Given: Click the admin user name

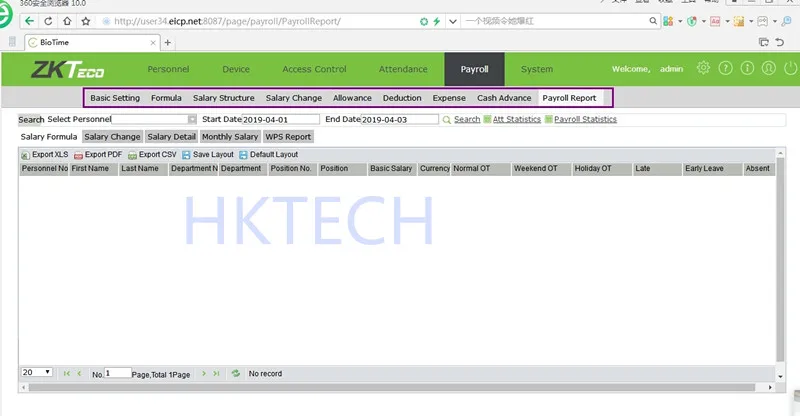Looking at the screenshot, I should point(671,69).
